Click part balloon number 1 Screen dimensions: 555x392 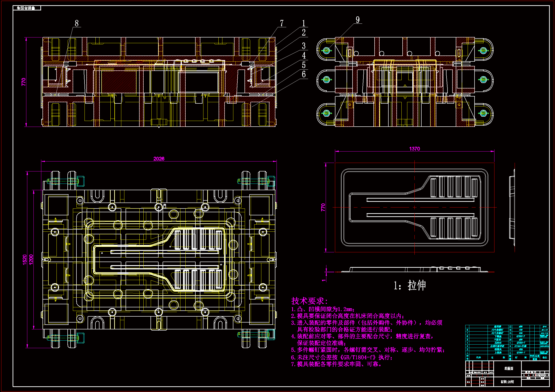click(304, 23)
